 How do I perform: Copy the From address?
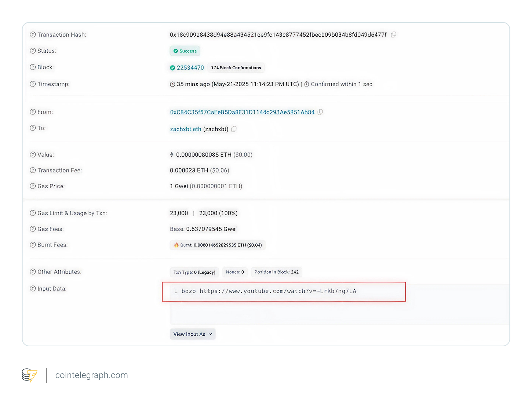320,112
